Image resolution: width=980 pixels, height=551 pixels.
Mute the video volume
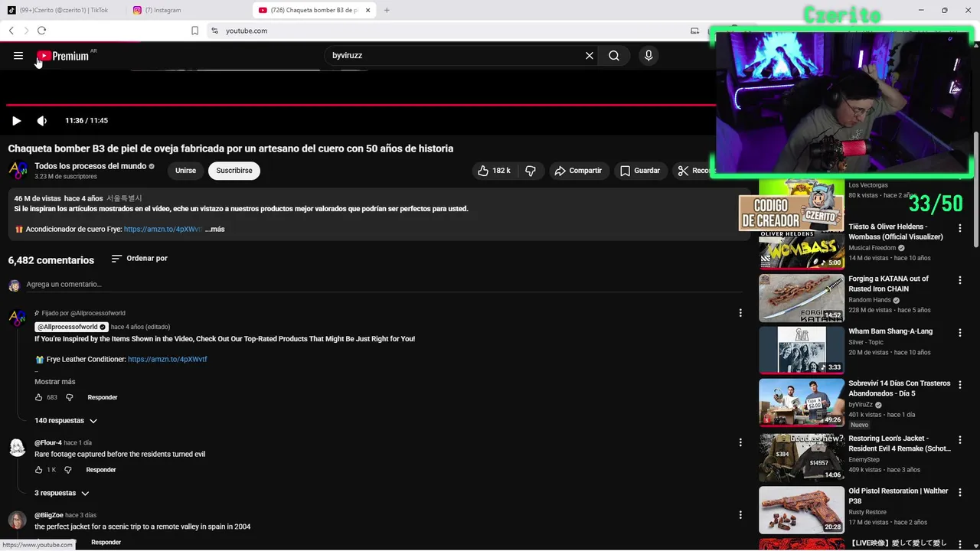pyautogui.click(x=42, y=121)
